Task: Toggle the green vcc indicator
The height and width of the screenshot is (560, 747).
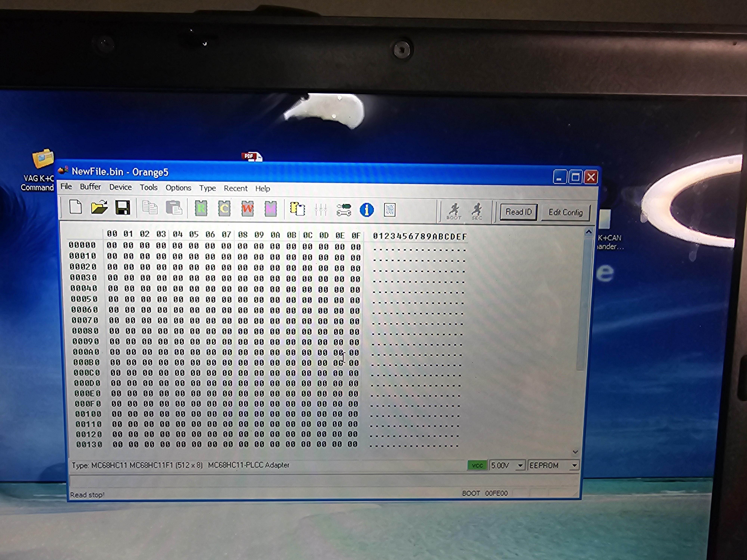Action: pos(477,466)
